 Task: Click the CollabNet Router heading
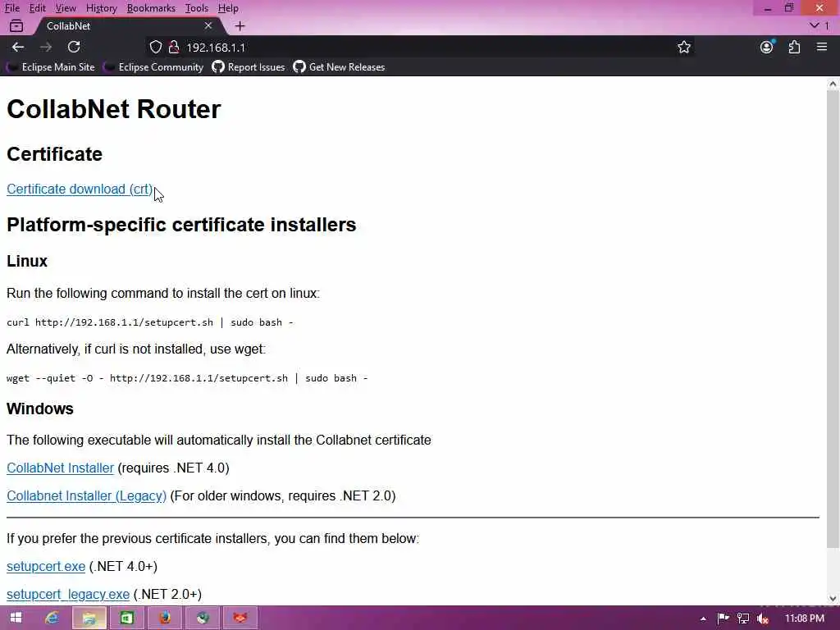coord(113,109)
